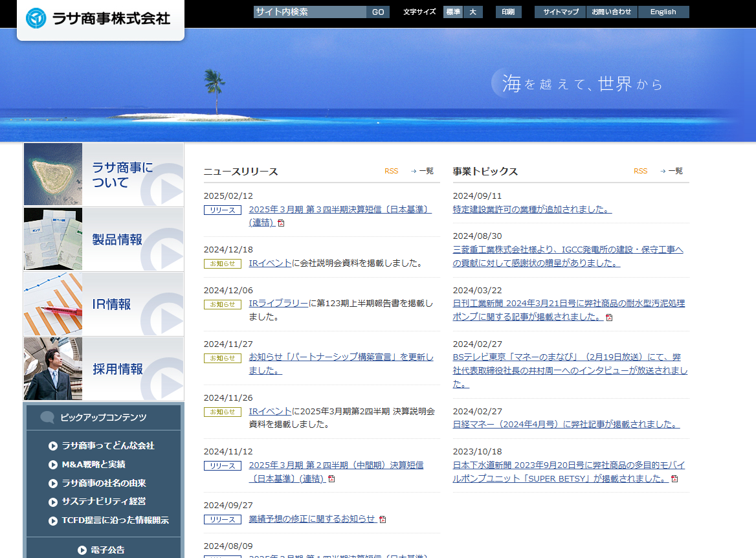
Task: Open 業績予想の修正に関するお知らせ link
Action: [x=312, y=519]
